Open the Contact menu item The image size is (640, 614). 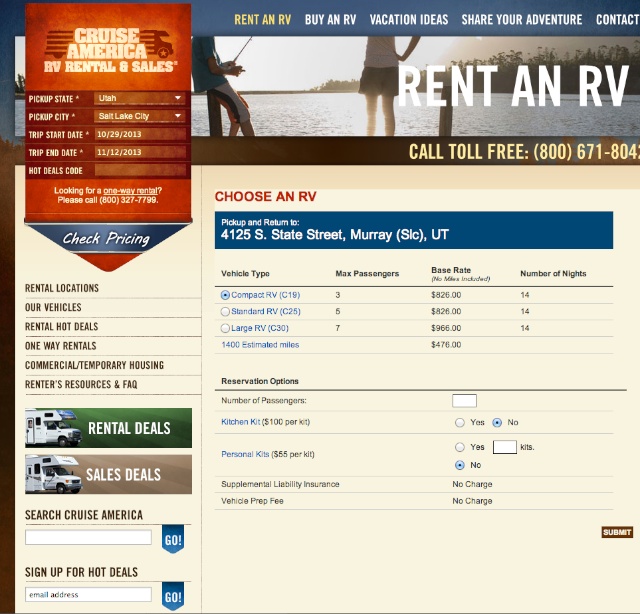(618, 20)
